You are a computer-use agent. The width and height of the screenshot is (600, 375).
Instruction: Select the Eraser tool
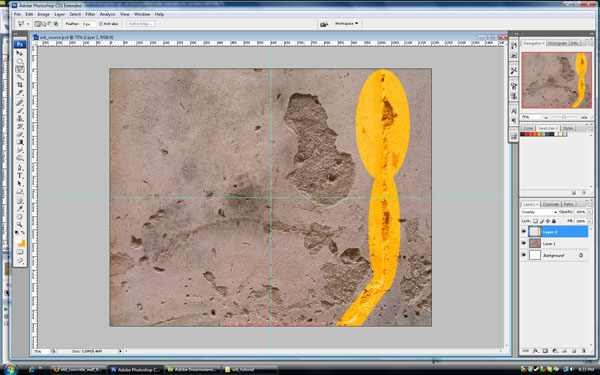point(20,134)
